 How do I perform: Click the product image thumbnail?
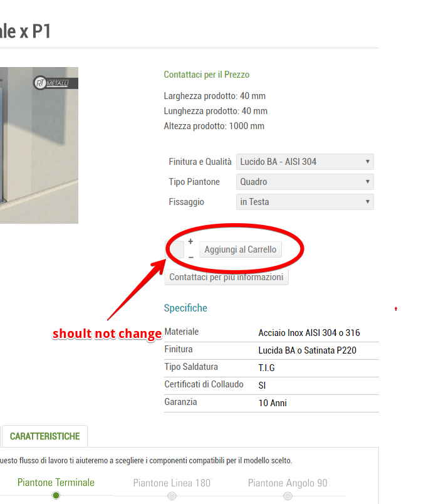point(39,145)
